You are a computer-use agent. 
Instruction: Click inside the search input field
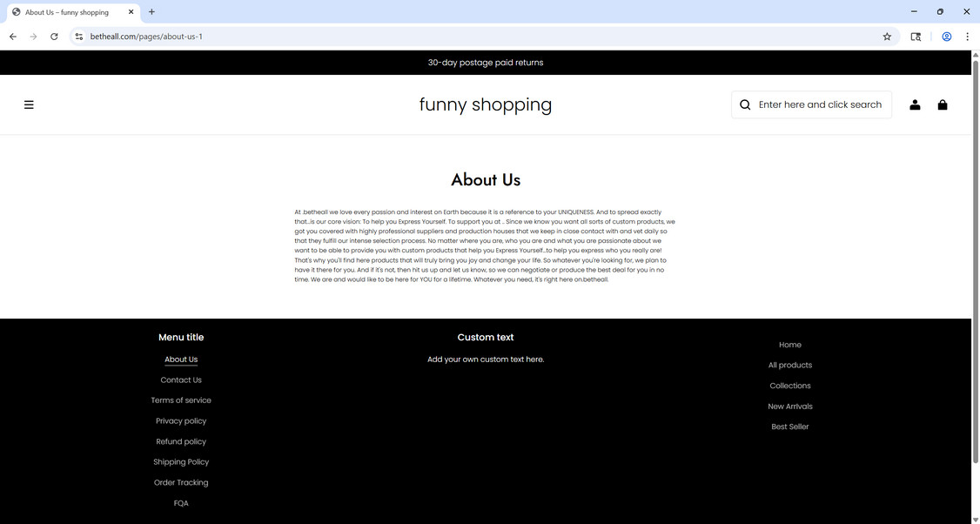(x=818, y=104)
